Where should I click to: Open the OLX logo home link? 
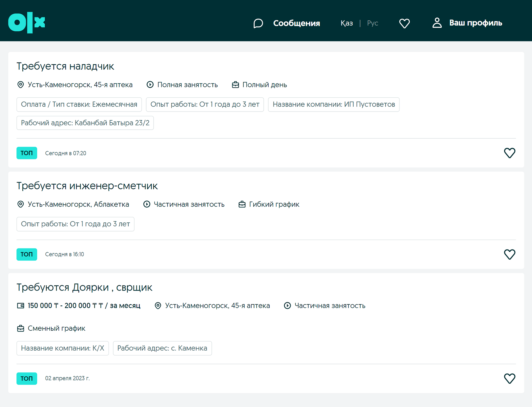click(27, 23)
